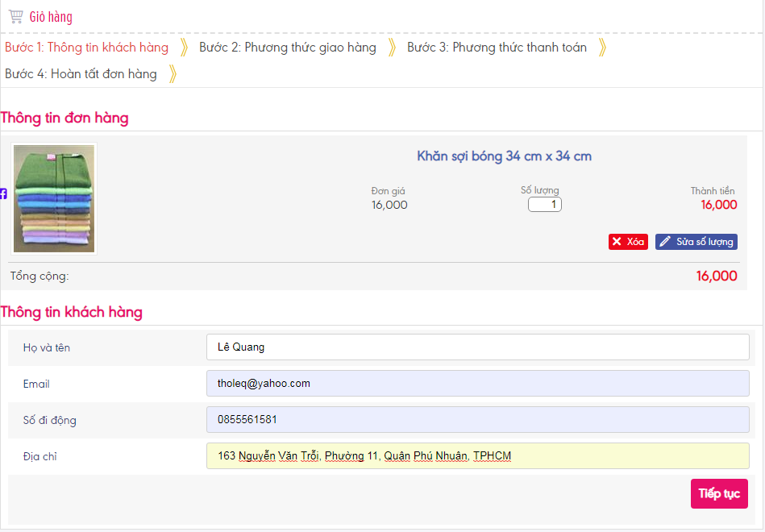Screen dimensions: 765x532
Task: Click the Facebook icon on left edge
Action: [3, 194]
